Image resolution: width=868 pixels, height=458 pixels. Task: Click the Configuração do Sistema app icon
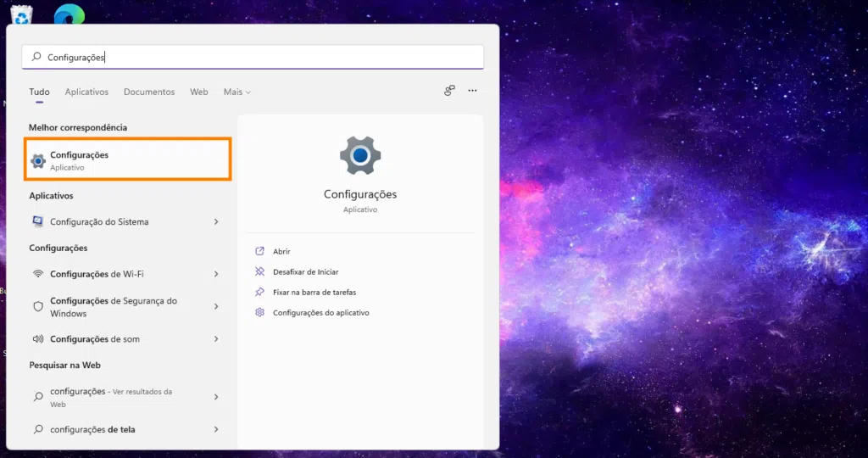(x=37, y=221)
